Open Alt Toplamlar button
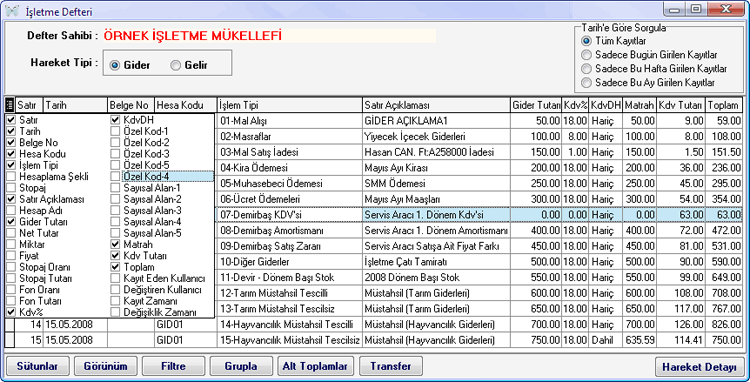The height and width of the screenshot is (382, 750). tap(315, 367)
